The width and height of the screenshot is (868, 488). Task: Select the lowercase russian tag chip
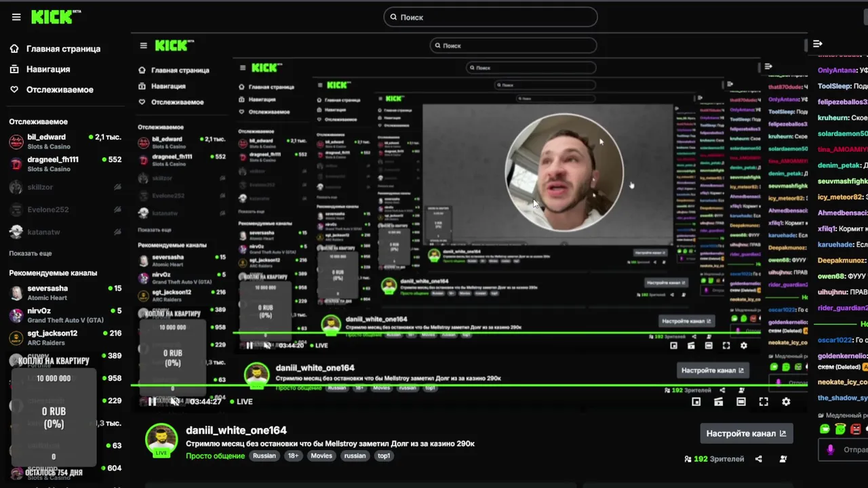click(355, 456)
